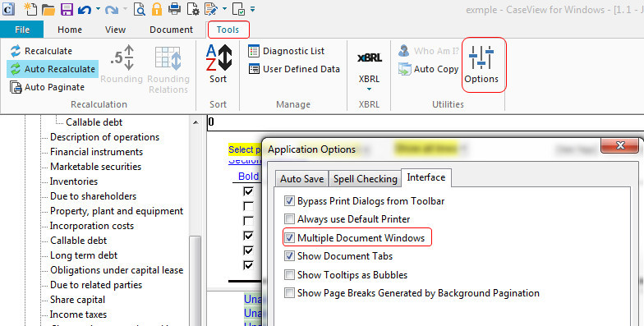Viewport: 644px width, 326px height.
Task: Open the Diagnostic List
Action: point(286,51)
